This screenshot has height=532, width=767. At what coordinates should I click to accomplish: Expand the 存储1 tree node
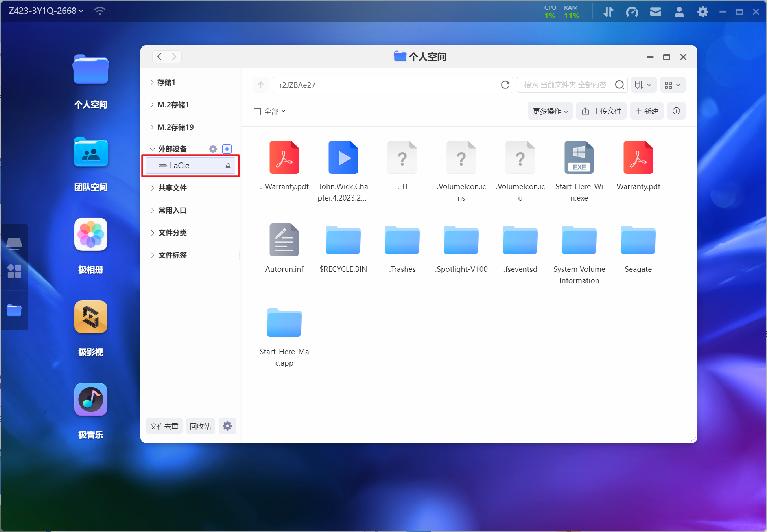click(152, 82)
